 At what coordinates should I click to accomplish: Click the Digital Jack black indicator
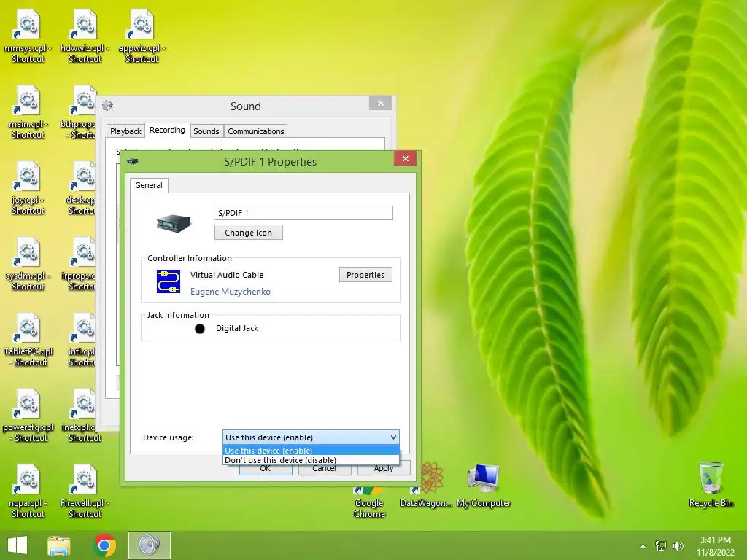[200, 329]
